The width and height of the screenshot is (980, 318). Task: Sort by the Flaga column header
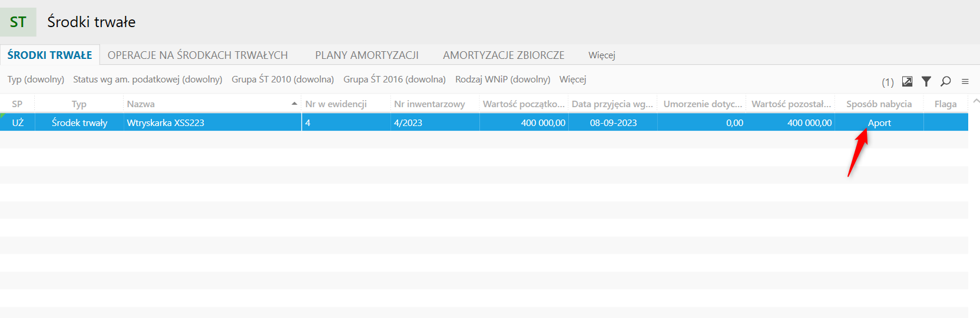(946, 104)
